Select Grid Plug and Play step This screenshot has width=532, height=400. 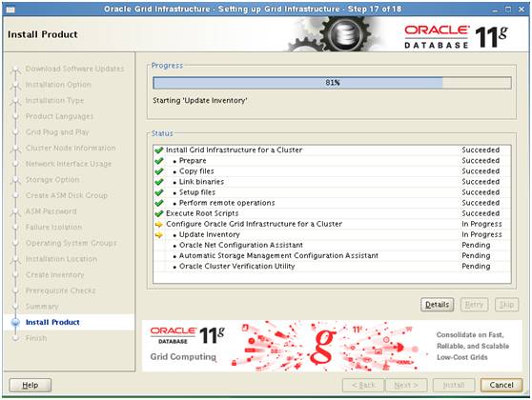[57, 131]
